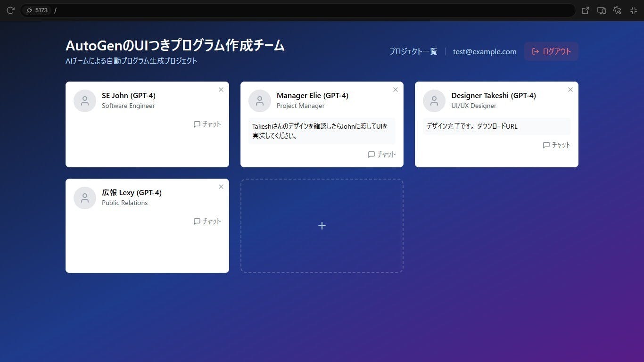Select the inspect cursor icon in the toolbar
644x362 pixels.
click(x=618, y=10)
